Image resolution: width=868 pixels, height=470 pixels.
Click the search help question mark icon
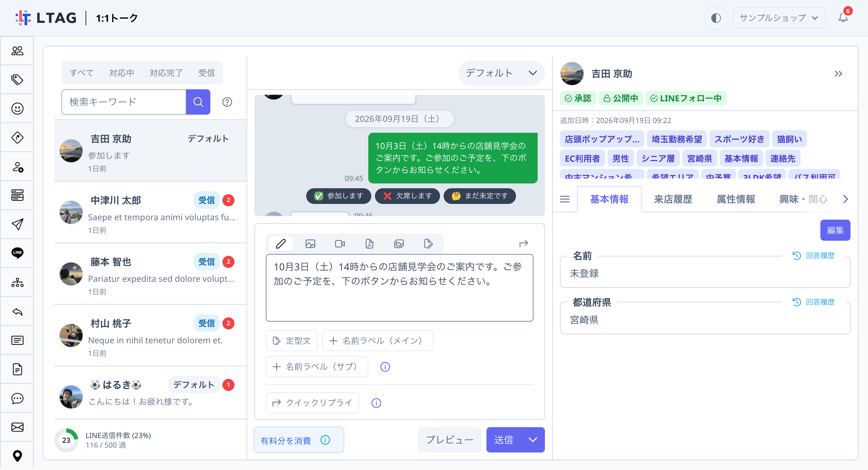[227, 102]
